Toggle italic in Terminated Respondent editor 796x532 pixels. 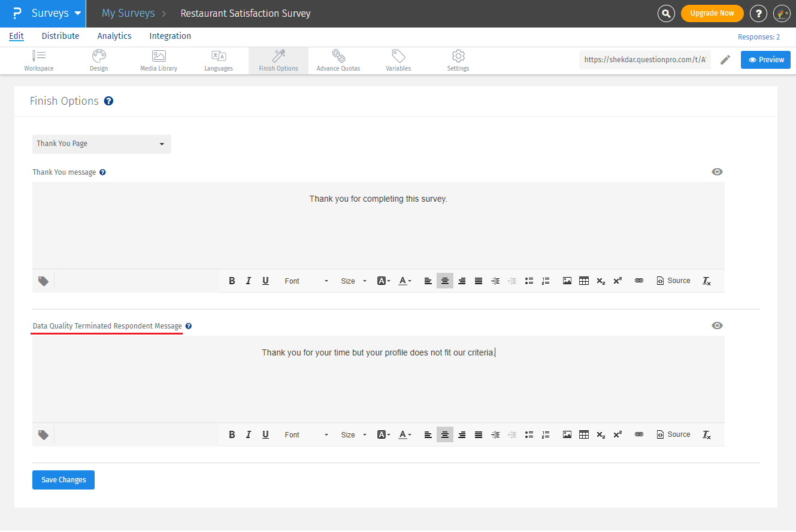click(249, 434)
